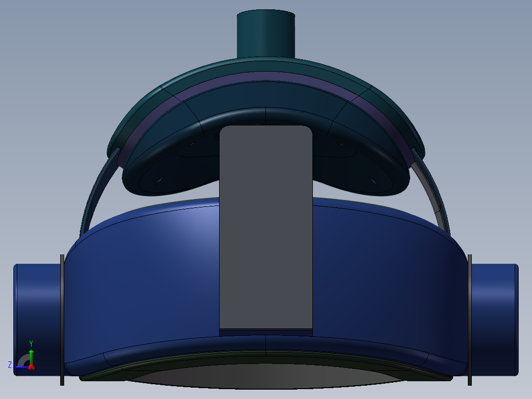Click the red origin ball of triad
532x399 pixels.
31,367
